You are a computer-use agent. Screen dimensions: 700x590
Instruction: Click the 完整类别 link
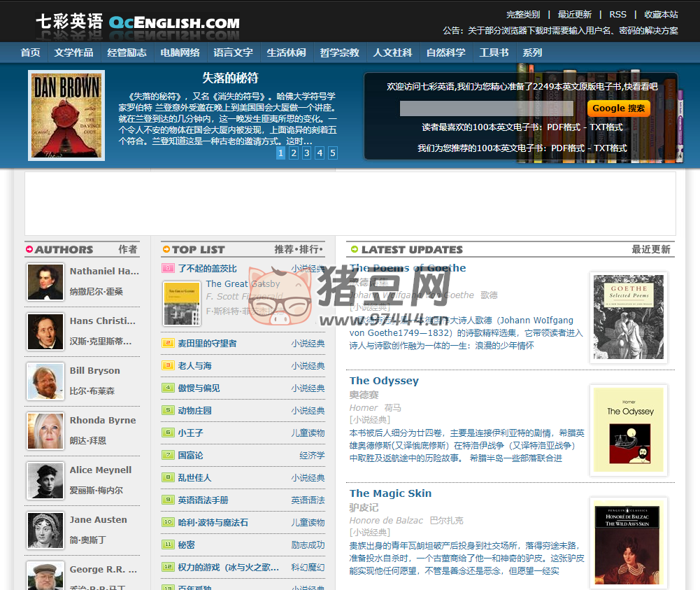pyautogui.click(x=523, y=15)
